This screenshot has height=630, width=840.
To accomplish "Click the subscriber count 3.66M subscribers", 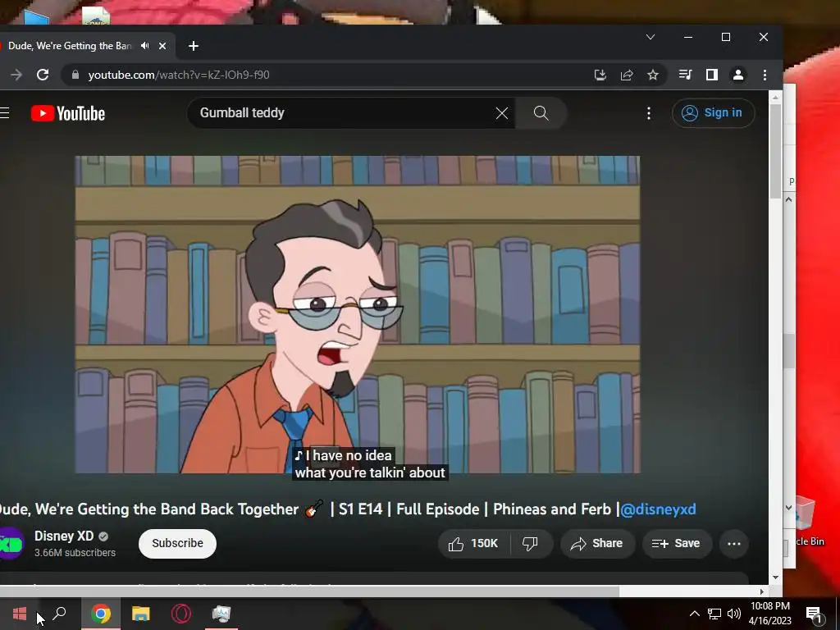I will point(75,552).
